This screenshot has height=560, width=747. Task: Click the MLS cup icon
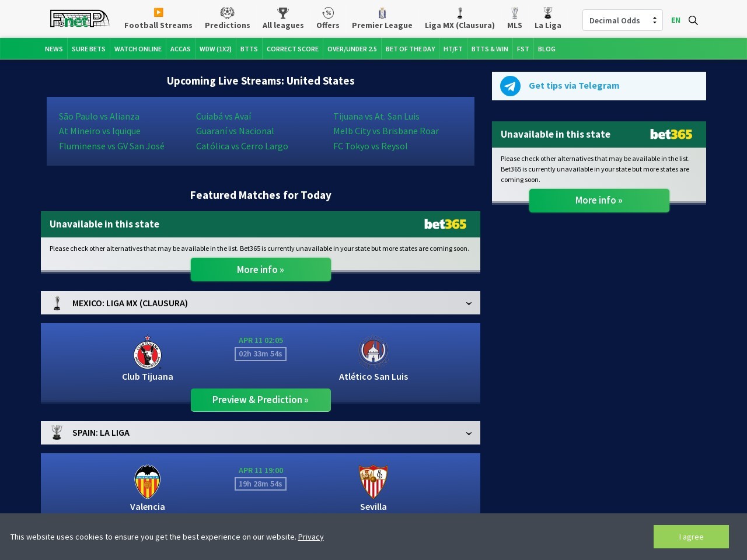coord(515,13)
